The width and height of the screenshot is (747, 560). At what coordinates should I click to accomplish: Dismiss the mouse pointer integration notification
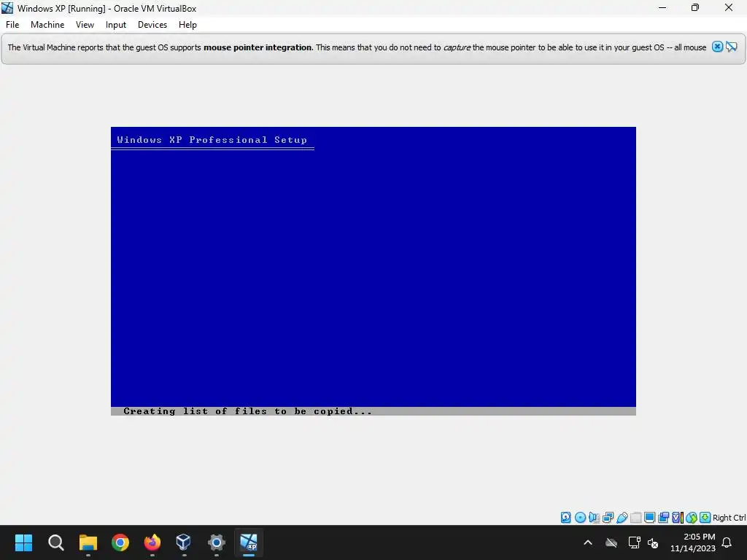point(718,47)
